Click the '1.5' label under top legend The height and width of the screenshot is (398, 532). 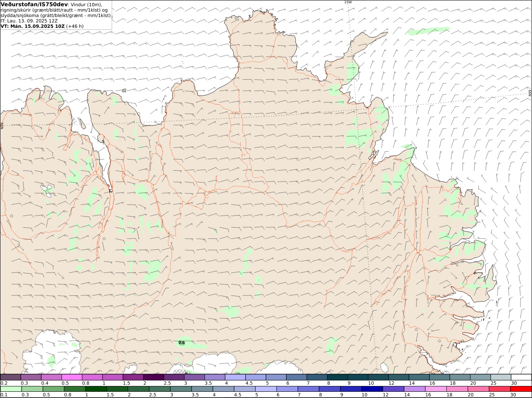[126, 383]
